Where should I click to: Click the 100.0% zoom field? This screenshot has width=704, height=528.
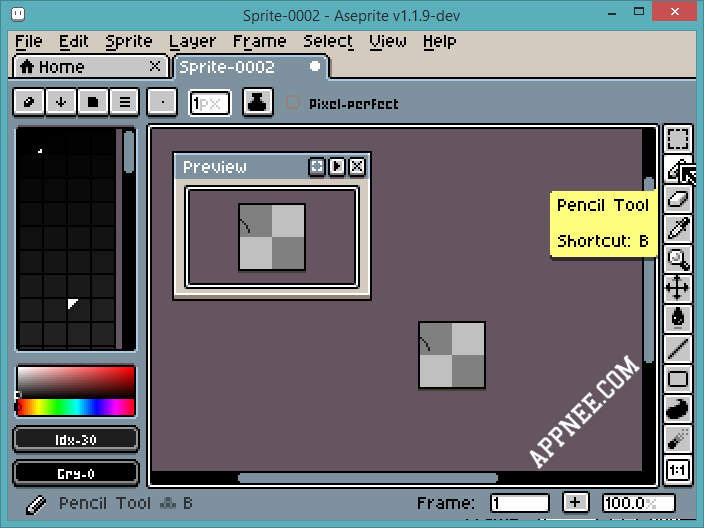638,503
